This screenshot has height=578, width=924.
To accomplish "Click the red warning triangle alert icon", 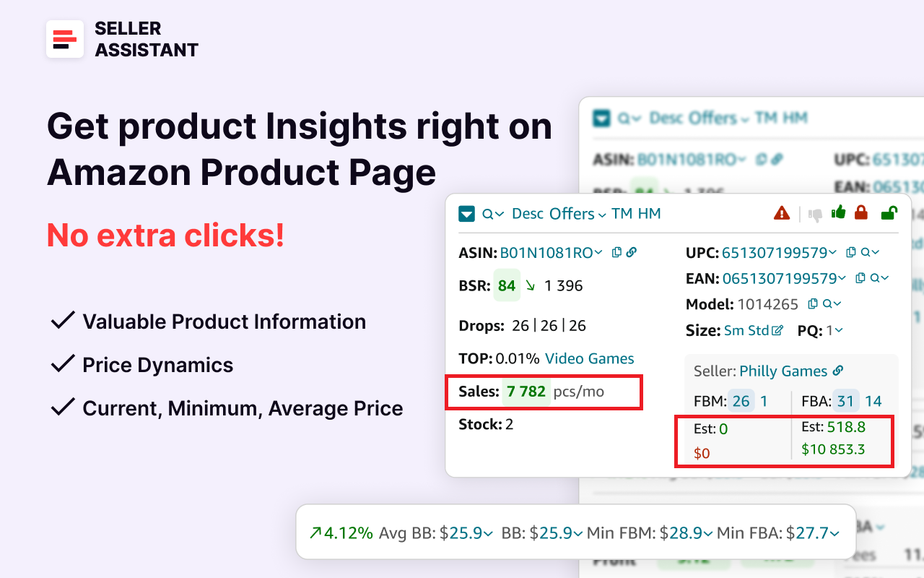I will pyautogui.click(x=781, y=215).
